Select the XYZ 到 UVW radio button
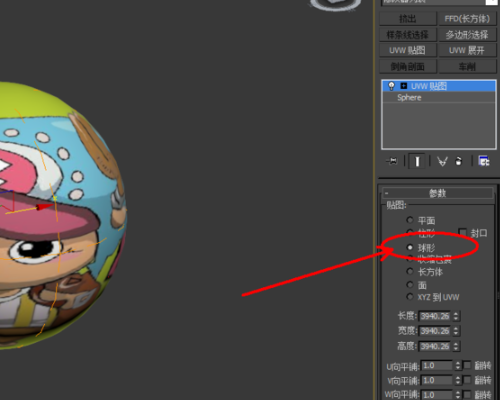500x400 pixels. [410, 297]
